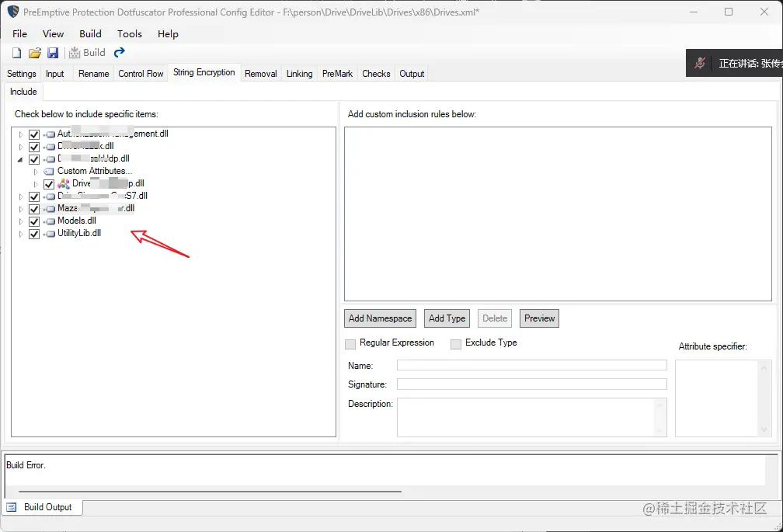The image size is (783, 532).
Task: Click the Build toolbar button
Action: 87,52
